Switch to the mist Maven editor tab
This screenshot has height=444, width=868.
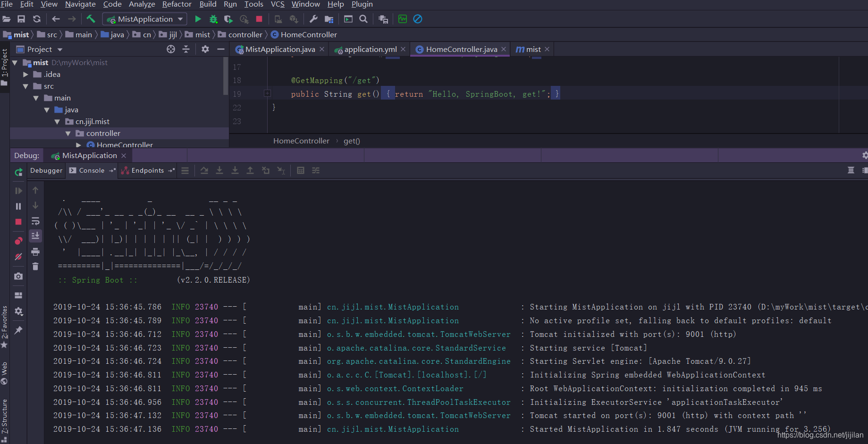coord(533,49)
